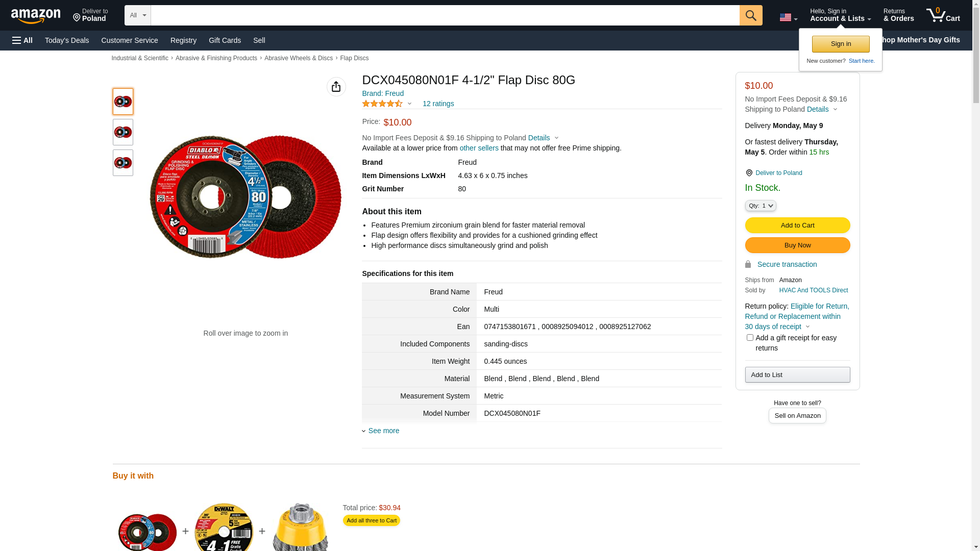The height and width of the screenshot is (551, 980).
Task: Click the share icon on product image
Action: pyautogui.click(x=336, y=87)
